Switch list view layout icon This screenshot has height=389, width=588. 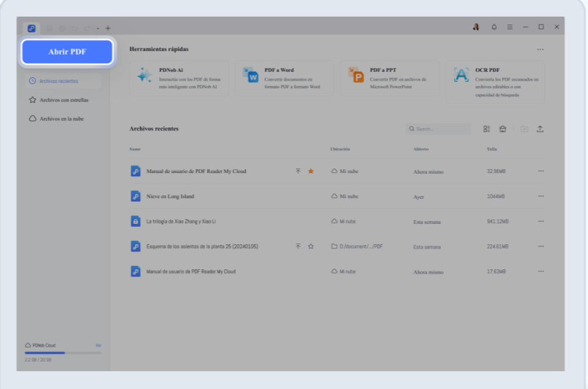coord(487,129)
